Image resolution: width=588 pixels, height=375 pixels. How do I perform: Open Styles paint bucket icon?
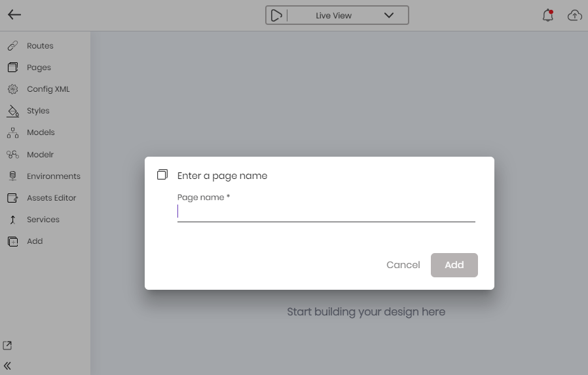[12, 111]
